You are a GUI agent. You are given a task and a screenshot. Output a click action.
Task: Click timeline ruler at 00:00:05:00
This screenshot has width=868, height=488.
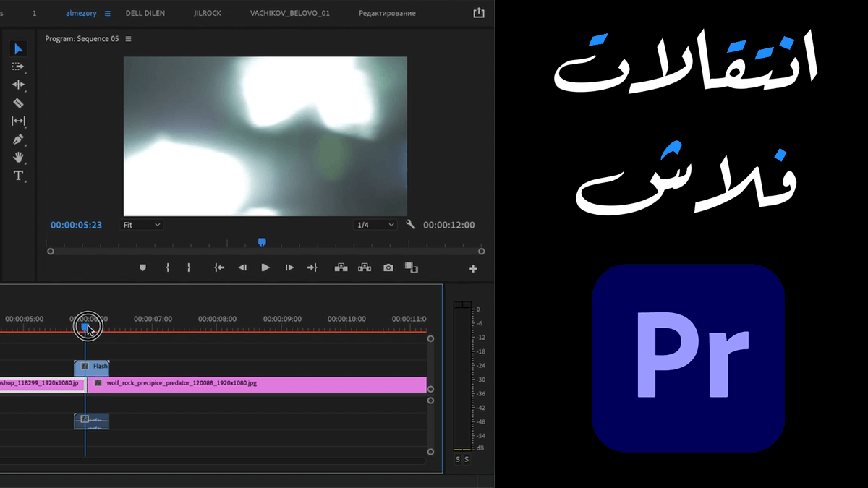pyautogui.click(x=24, y=319)
